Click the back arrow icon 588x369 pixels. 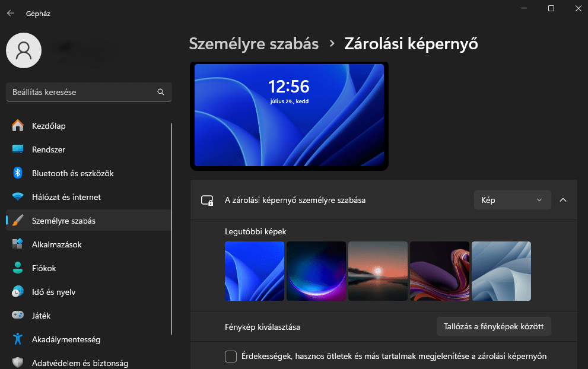(x=11, y=13)
